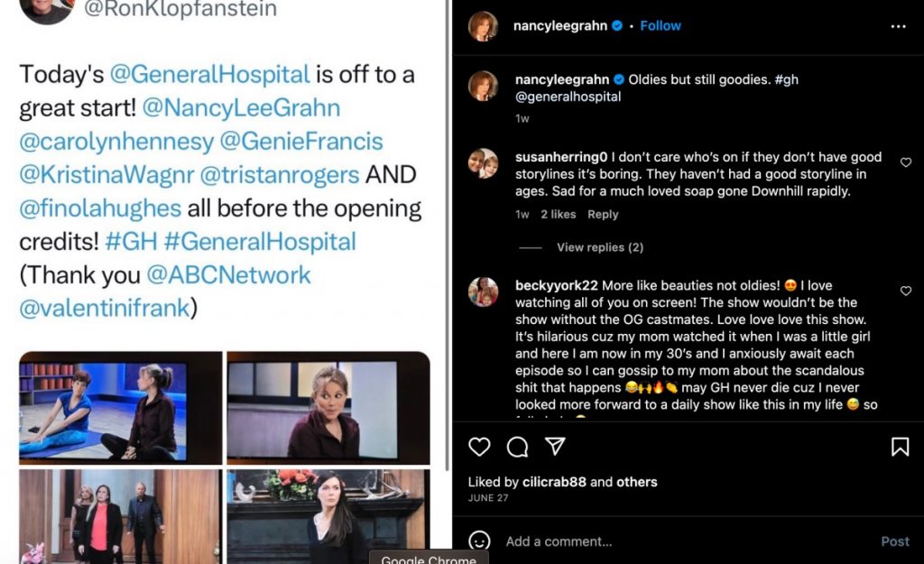Like beckyyork22's comment heart

point(906,291)
